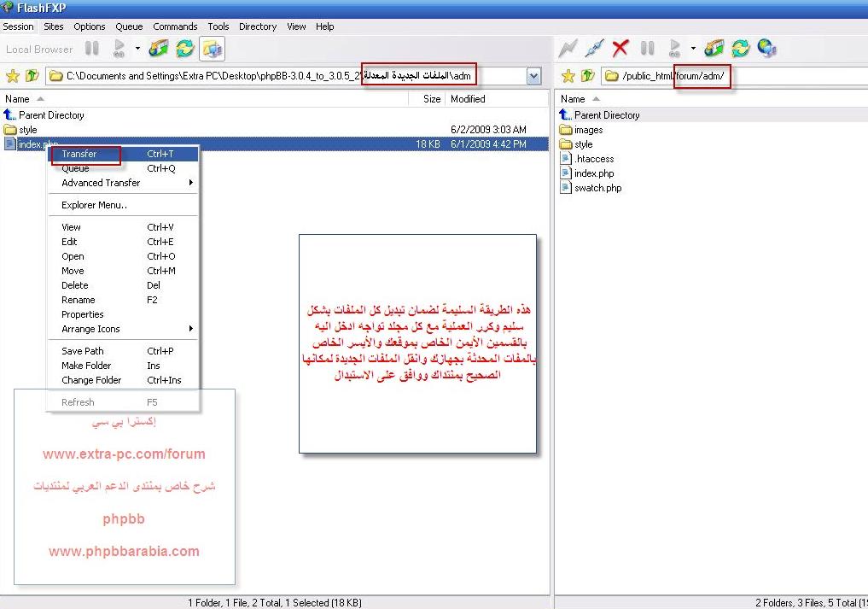868x609 pixels.
Task: Select Parent Directory in the remote pane
Action: (600, 115)
